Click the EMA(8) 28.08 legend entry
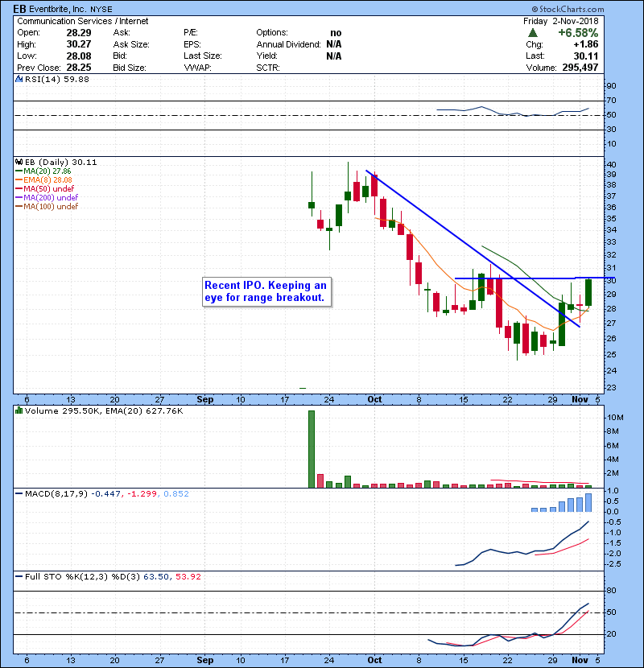This screenshot has height=668, width=644. coord(44,179)
